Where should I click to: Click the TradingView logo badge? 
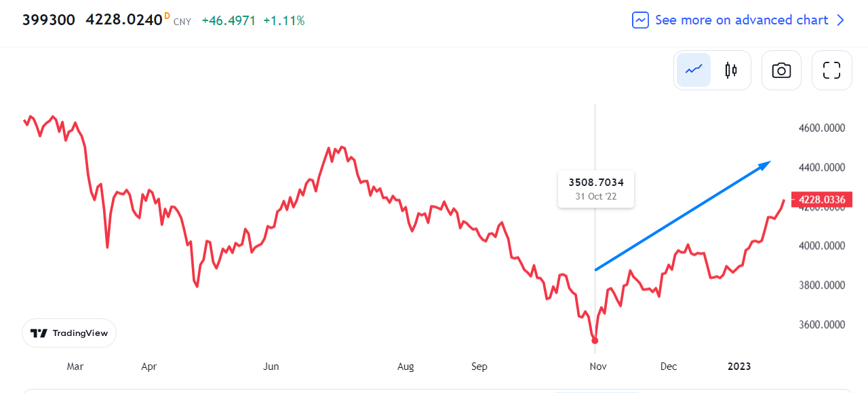[x=69, y=333]
